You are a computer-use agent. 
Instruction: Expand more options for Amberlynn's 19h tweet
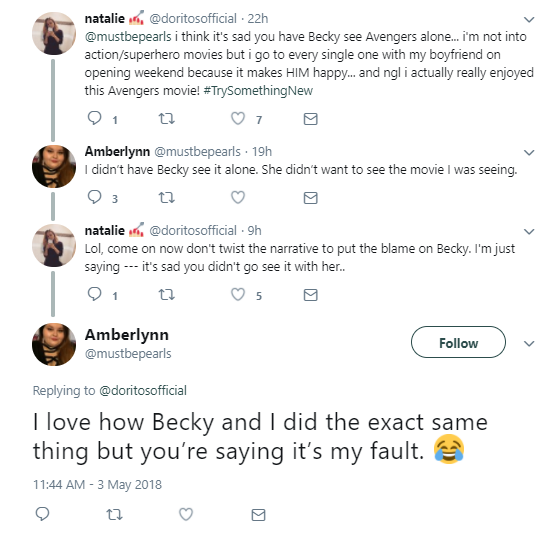click(x=529, y=152)
